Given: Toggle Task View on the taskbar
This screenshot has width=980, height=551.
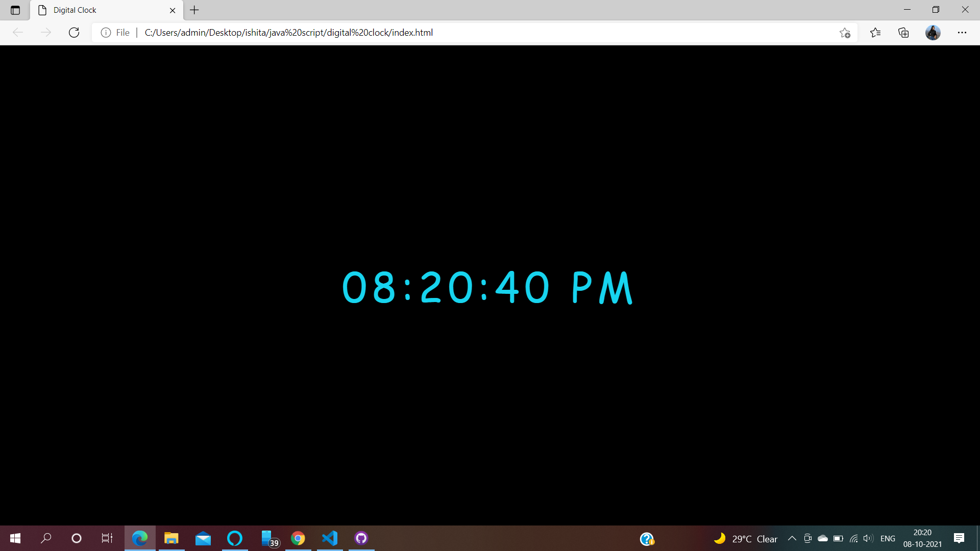Looking at the screenshot, I should [x=106, y=538].
